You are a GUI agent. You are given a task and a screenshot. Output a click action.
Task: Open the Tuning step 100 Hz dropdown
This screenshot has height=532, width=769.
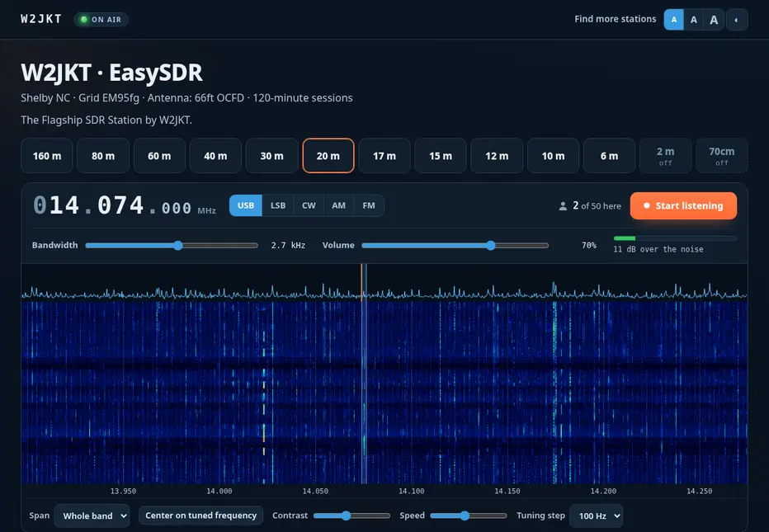click(597, 516)
